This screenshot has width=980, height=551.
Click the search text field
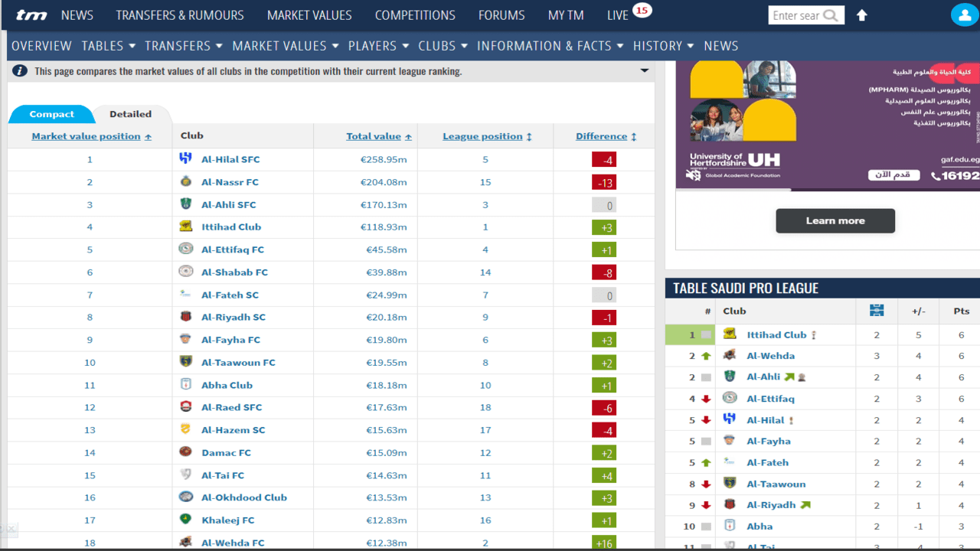pos(796,15)
